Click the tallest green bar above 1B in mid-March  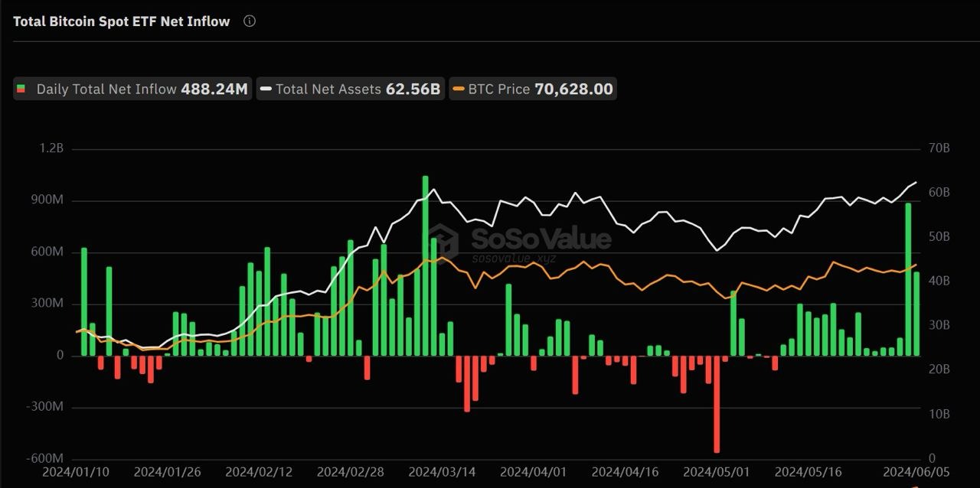click(426, 265)
